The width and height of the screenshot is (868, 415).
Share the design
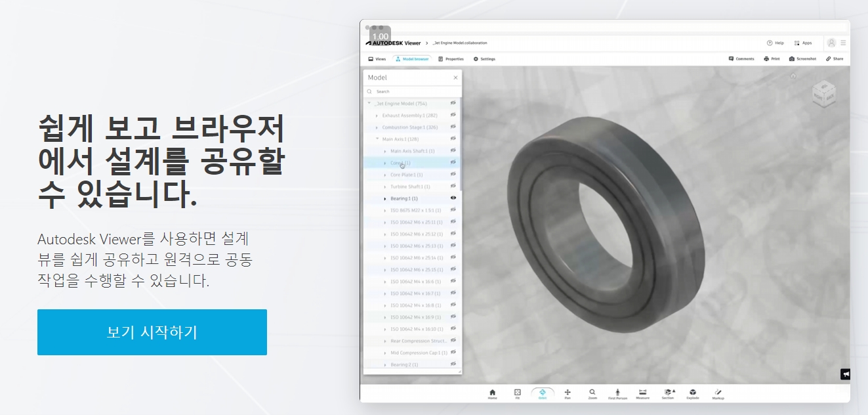pos(835,59)
